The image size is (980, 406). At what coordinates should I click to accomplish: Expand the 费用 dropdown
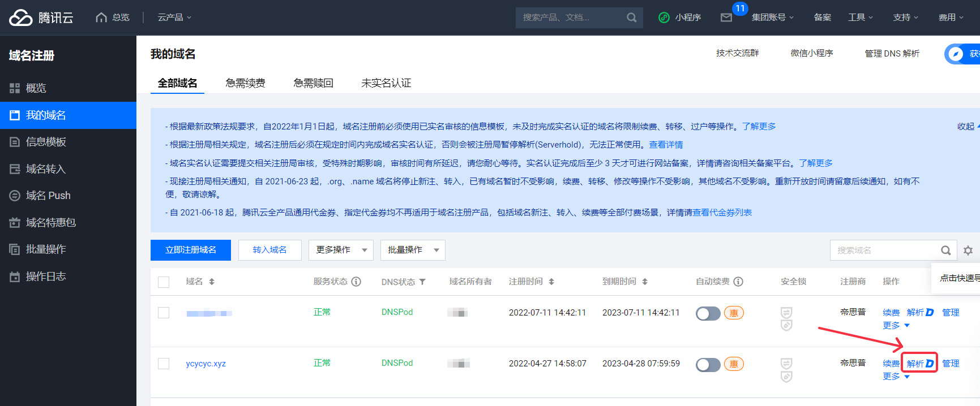[x=951, y=18]
